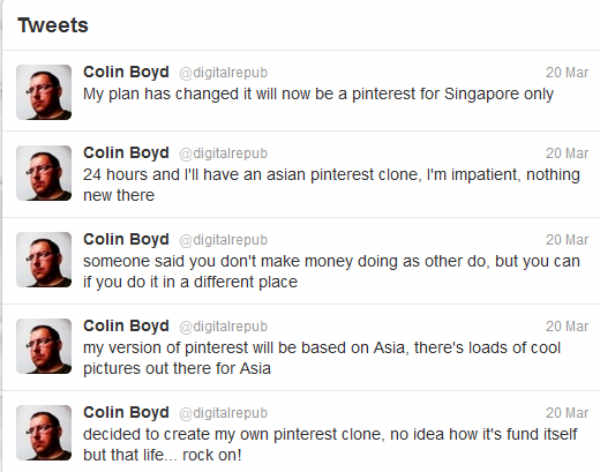Open 20 Mar timestamp on '24 hours' tweet
The height and width of the screenshot is (472, 600).
point(567,154)
